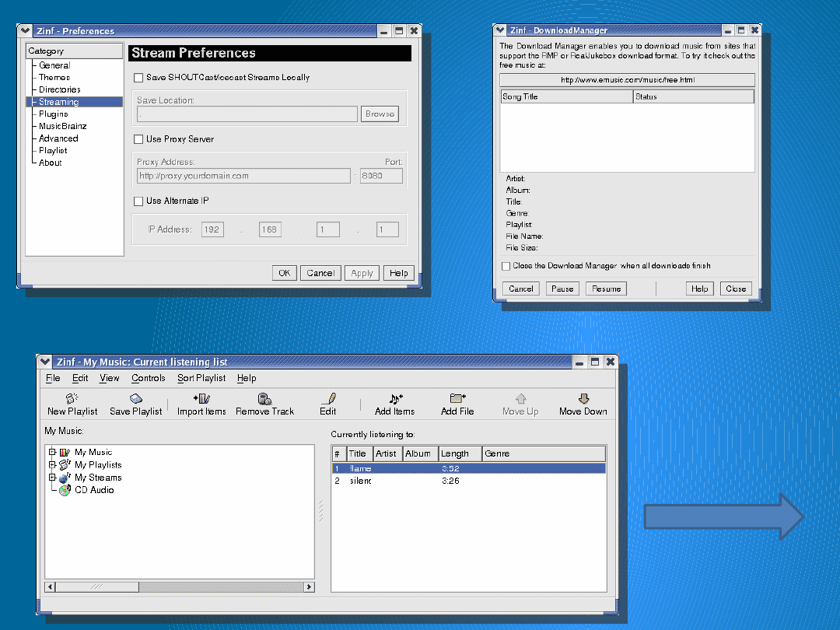840x630 pixels.
Task: Expand the My Streams tree node
Action: pyautogui.click(x=53, y=477)
